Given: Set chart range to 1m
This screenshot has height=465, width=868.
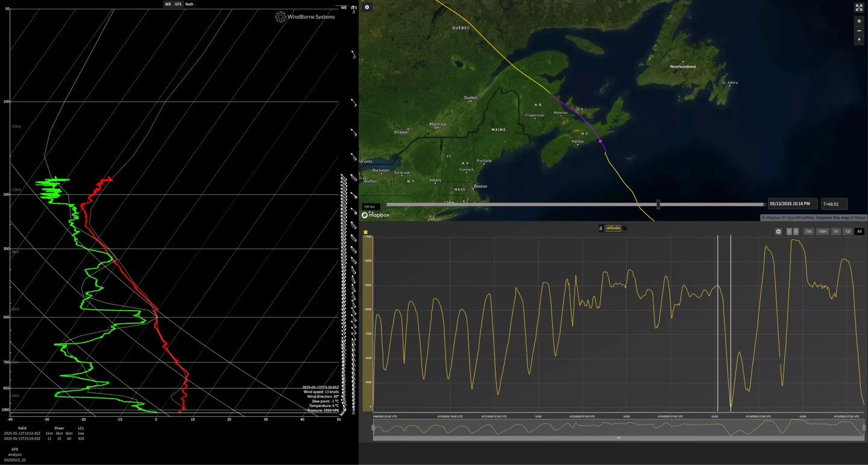Looking at the screenshot, I should pyautogui.click(x=808, y=232).
